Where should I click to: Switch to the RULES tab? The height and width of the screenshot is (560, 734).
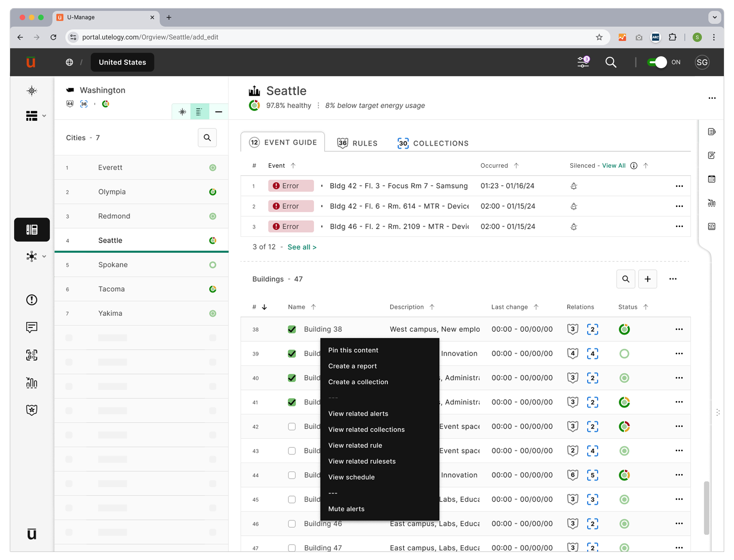[x=357, y=143]
